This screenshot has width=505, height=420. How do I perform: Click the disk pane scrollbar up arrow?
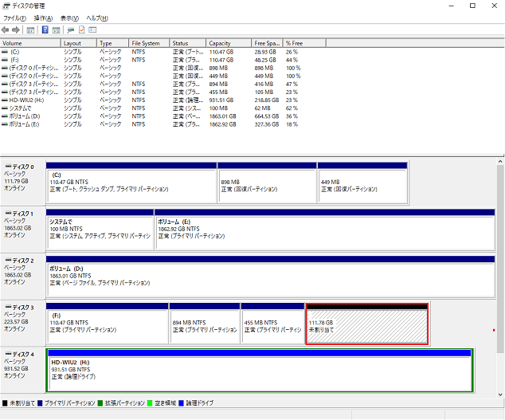click(500, 162)
